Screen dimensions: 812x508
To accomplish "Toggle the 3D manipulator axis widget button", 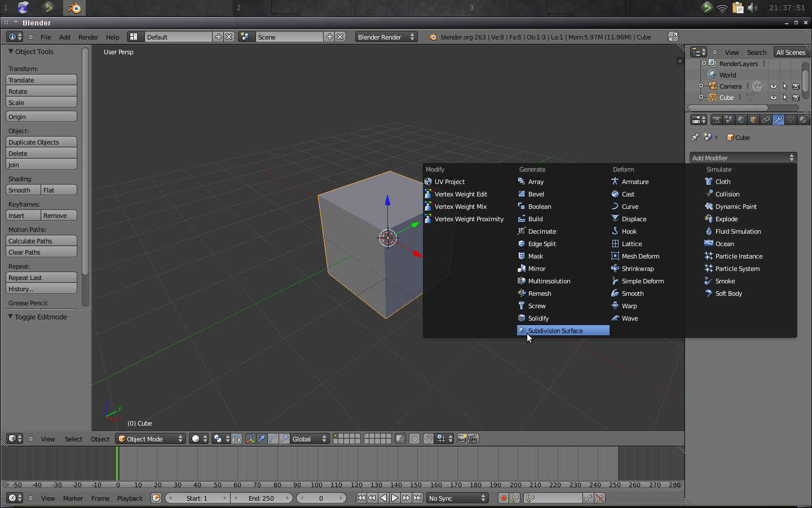I will [x=250, y=439].
